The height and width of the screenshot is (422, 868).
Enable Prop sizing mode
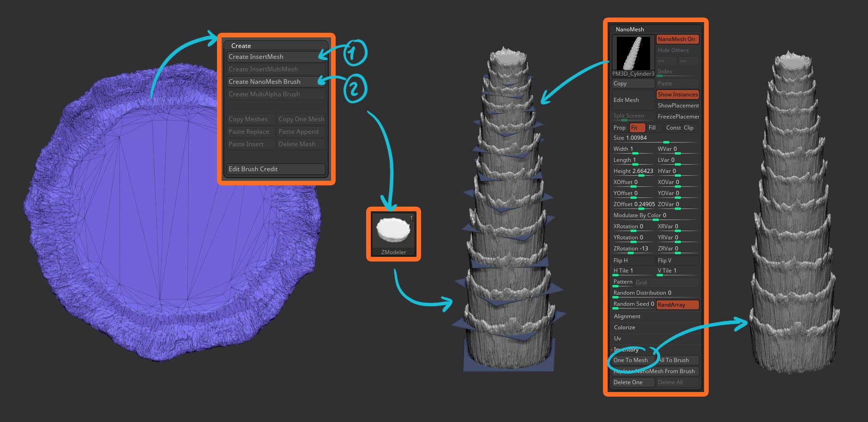(620, 128)
